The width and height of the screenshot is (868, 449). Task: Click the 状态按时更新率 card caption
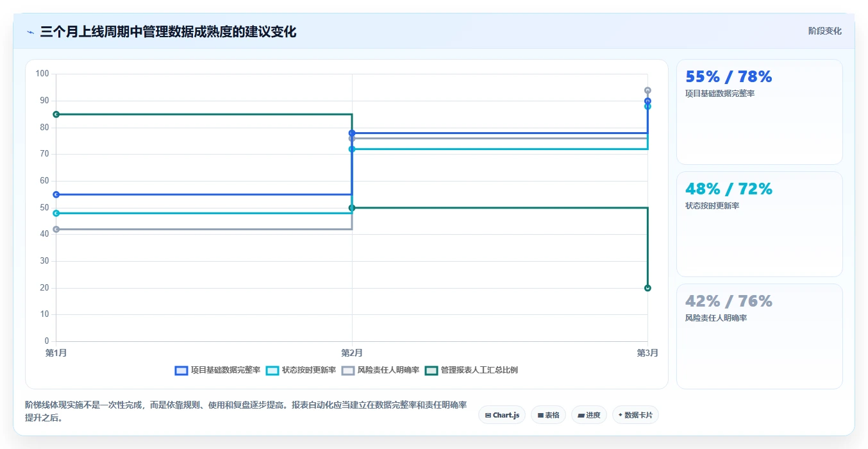click(712, 206)
